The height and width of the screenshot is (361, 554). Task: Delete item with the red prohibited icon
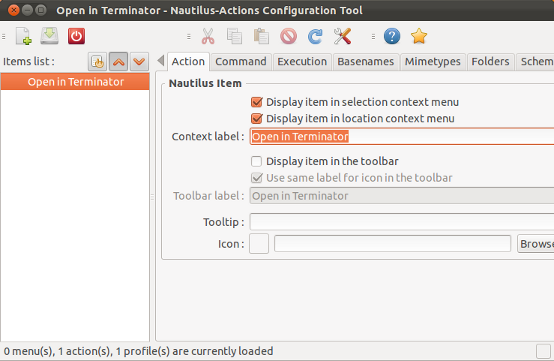(288, 36)
